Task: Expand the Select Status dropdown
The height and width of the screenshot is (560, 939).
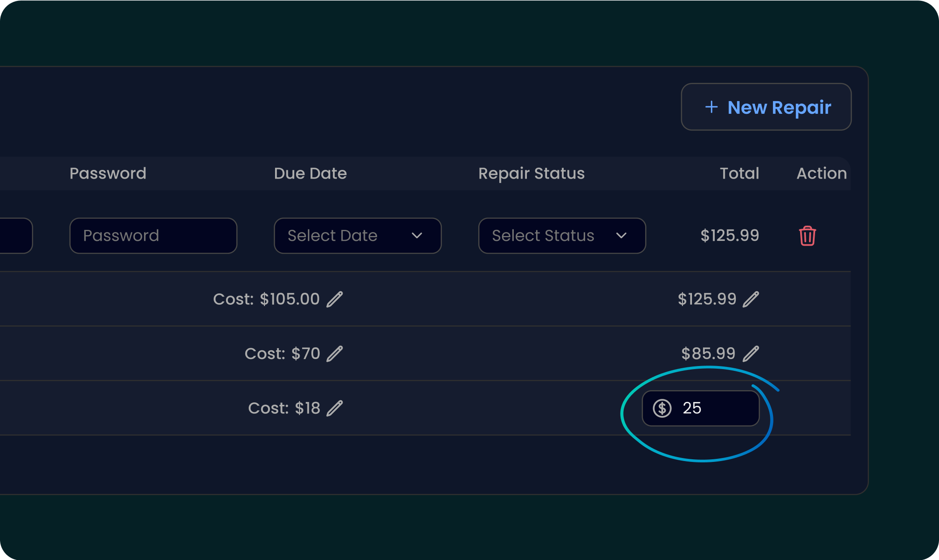Action: pyautogui.click(x=561, y=236)
